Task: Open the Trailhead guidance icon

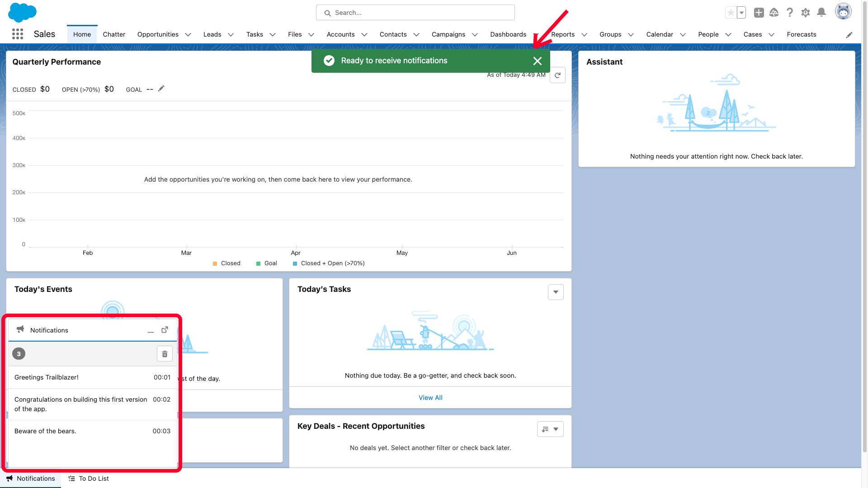Action: (x=774, y=13)
